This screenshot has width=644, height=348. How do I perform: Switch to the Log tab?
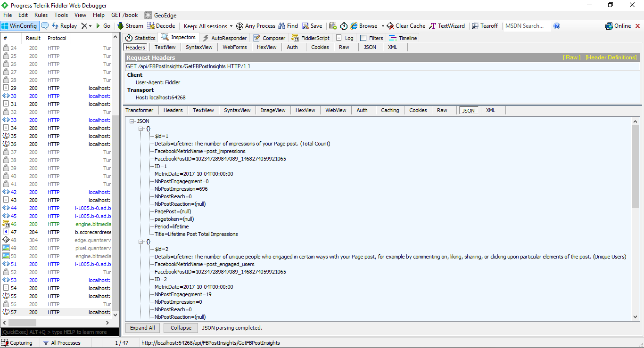coord(345,38)
